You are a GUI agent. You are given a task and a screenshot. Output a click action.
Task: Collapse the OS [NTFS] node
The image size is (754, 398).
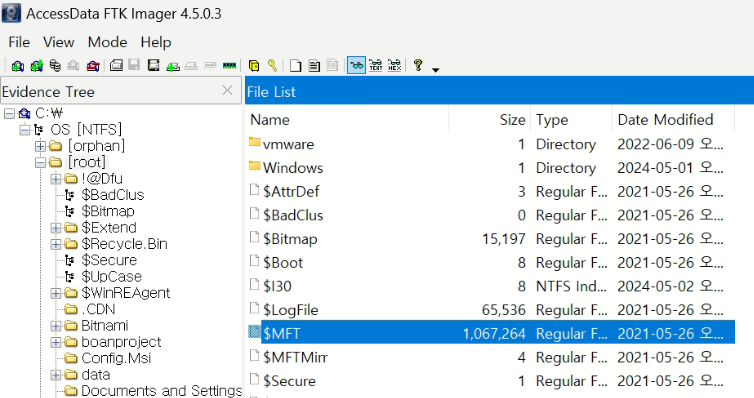tap(25, 130)
